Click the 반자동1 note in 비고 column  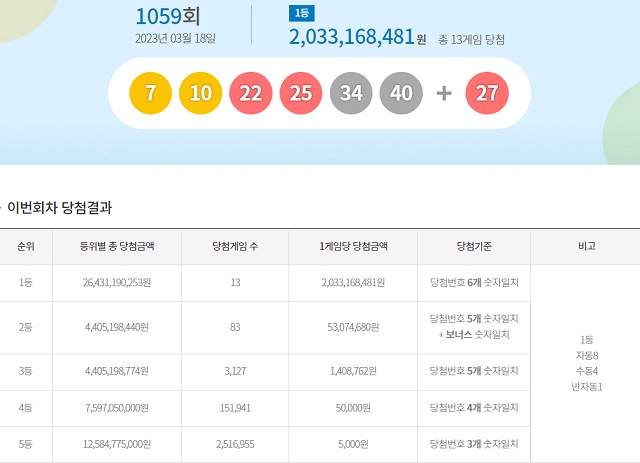point(587,387)
